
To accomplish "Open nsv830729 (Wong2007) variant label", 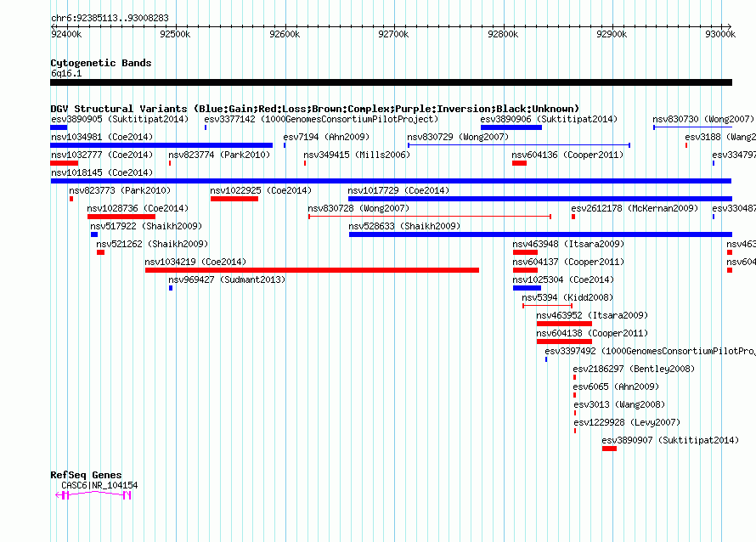I will pyautogui.click(x=458, y=137).
